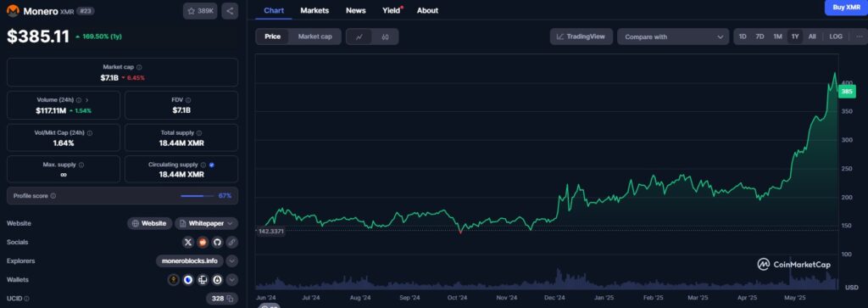Screen dimensions: 868x308
Task: Click the Circulating supply verified badge
Action: point(212,165)
